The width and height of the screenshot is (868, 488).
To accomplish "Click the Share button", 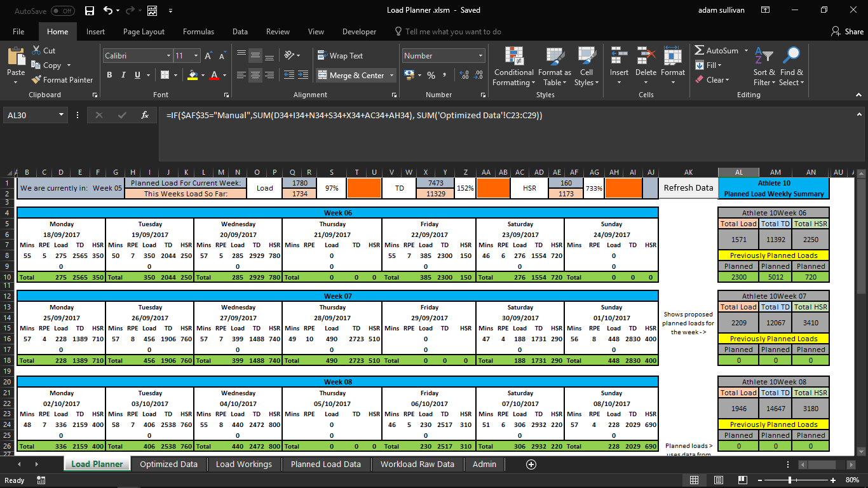I will 846,31.
